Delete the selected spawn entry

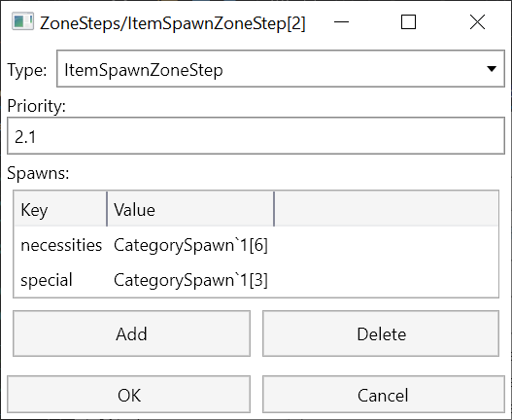(x=381, y=333)
